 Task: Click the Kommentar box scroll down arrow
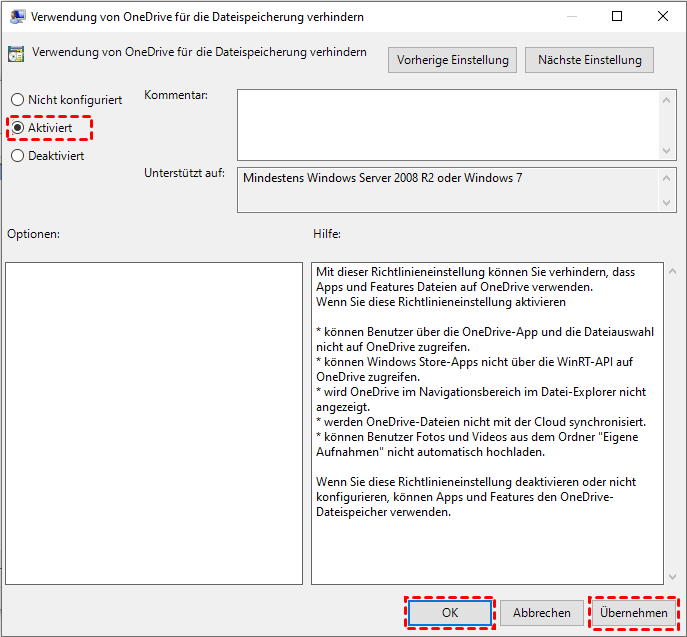point(666,151)
